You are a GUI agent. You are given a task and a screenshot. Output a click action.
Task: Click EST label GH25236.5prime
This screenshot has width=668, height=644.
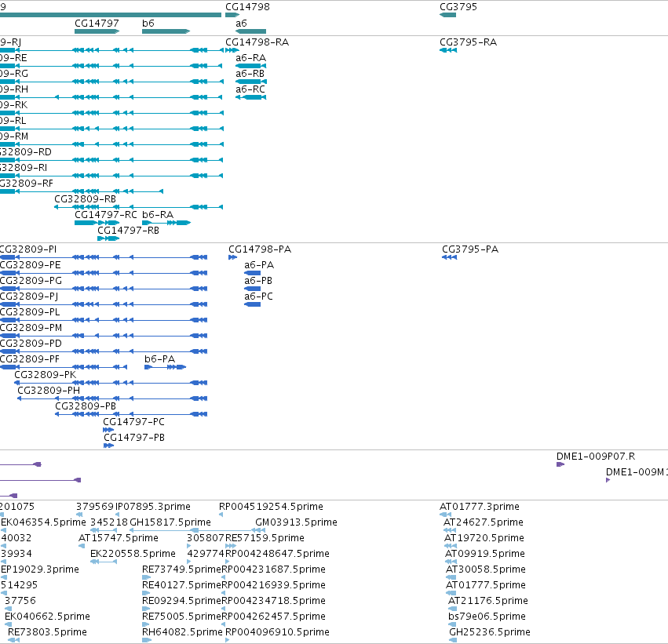click(490, 632)
